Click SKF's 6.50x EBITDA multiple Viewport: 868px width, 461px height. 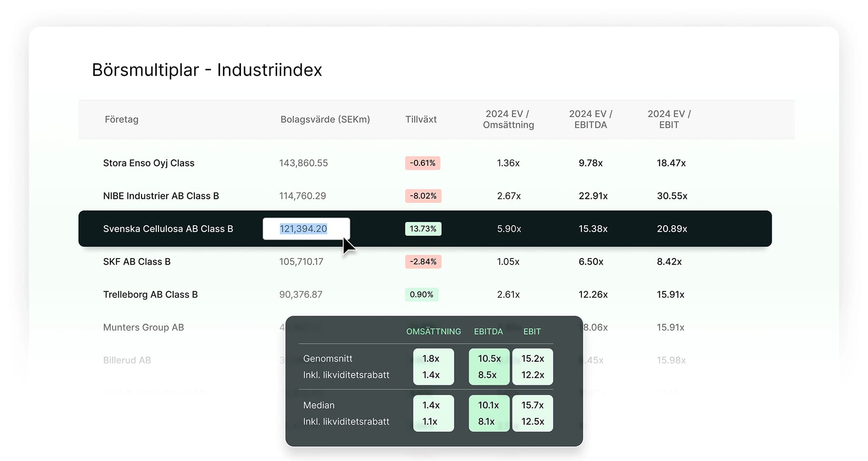pos(591,262)
